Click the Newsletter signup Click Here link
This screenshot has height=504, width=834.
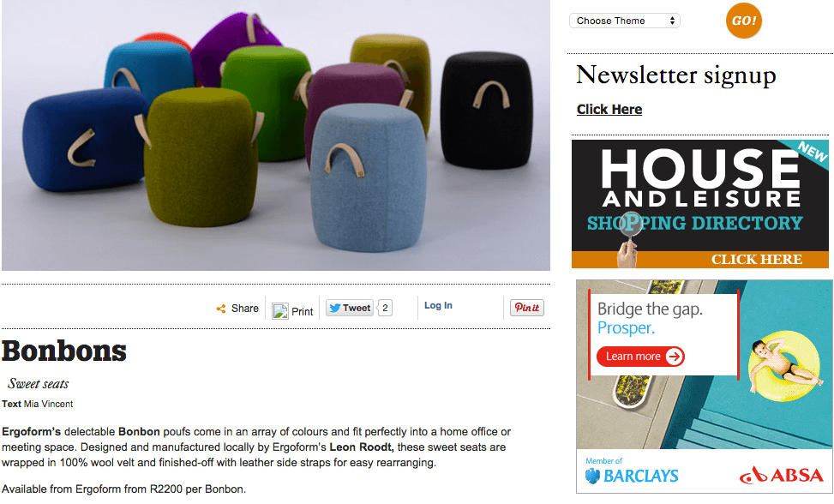coord(609,109)
